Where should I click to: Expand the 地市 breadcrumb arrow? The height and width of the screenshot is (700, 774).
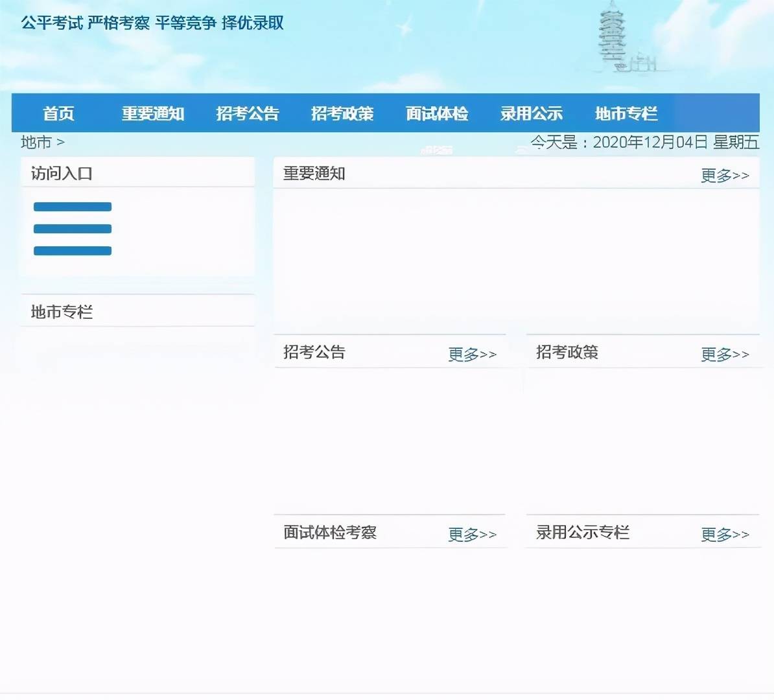coord(62,143)
